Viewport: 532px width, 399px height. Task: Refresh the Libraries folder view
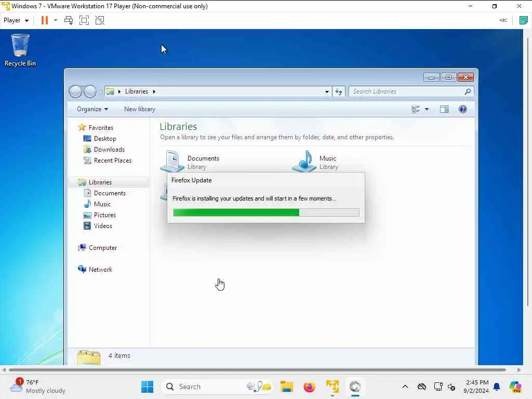[x=339, y=91]
